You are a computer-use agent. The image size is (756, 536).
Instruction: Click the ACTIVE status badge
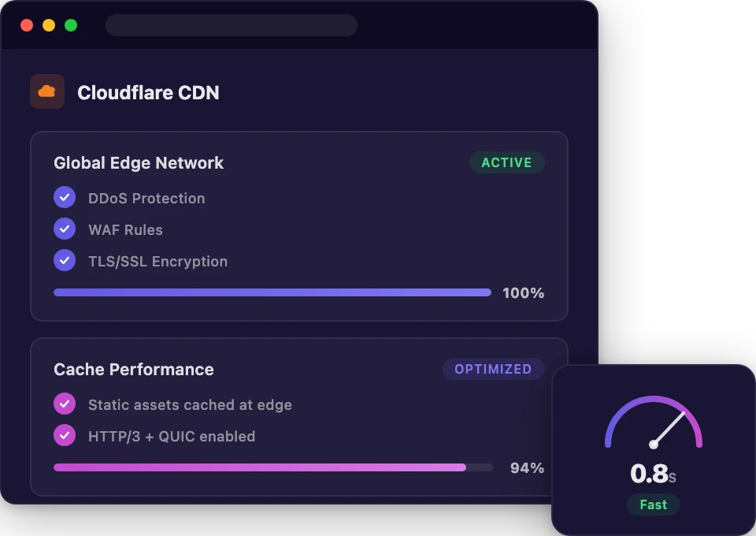click(x=507, y=162)
